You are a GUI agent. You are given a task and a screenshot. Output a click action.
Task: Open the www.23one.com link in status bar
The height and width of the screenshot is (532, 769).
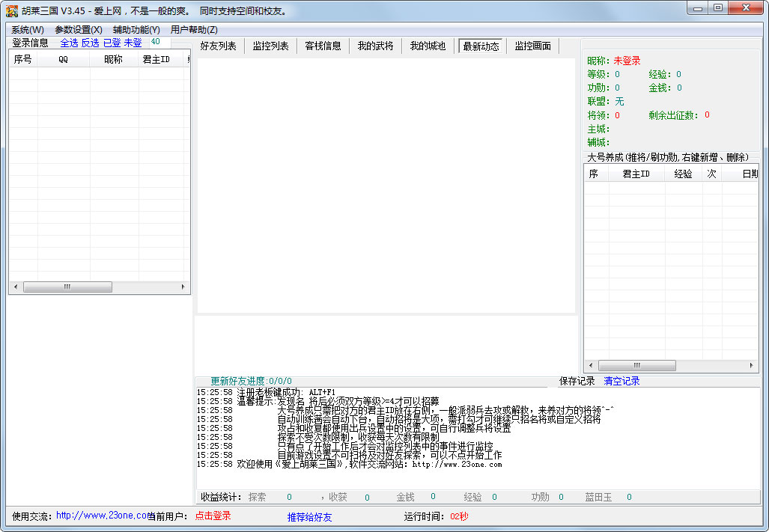coord(103,516)
